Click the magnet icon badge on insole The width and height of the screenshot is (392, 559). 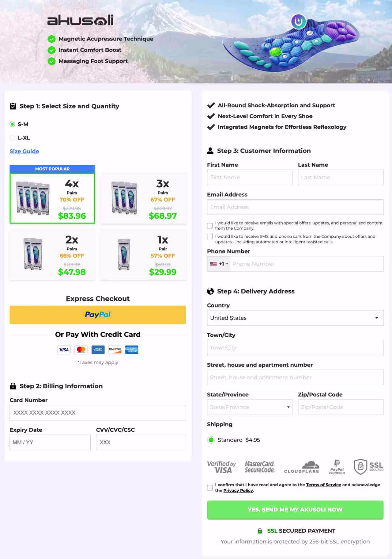pos(298,21)
